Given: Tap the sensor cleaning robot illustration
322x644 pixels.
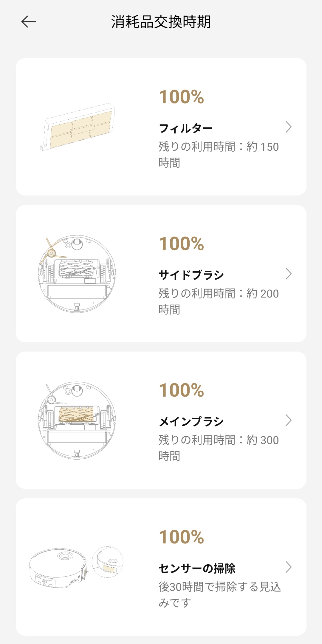Looking at the screenshot, I should coord(76,567).
